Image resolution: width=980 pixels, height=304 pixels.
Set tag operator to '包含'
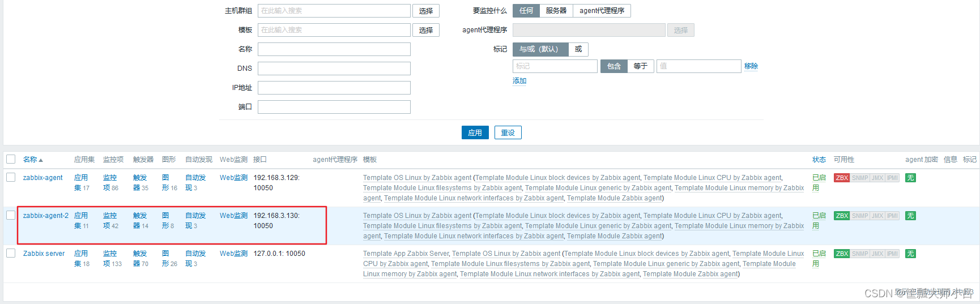click(x=614, y=66)
